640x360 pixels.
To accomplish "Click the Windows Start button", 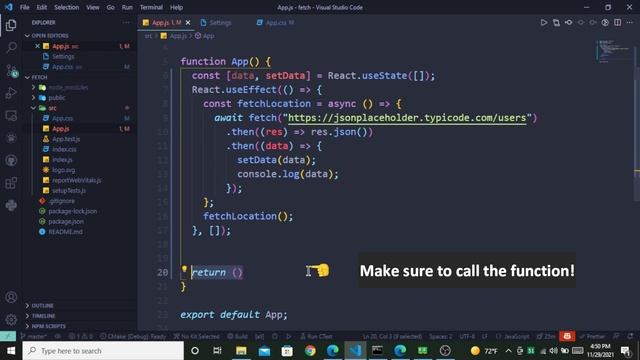I will tap(11, 351).
